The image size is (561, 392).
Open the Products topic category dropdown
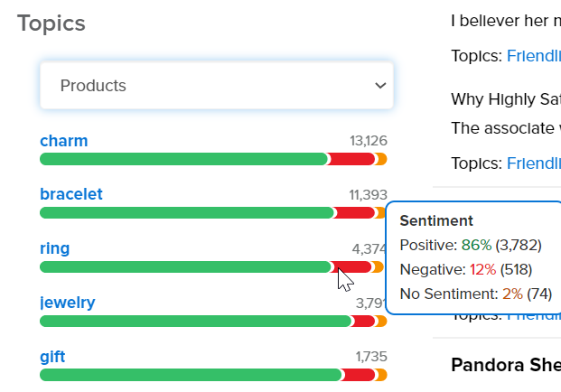point(216,86)
